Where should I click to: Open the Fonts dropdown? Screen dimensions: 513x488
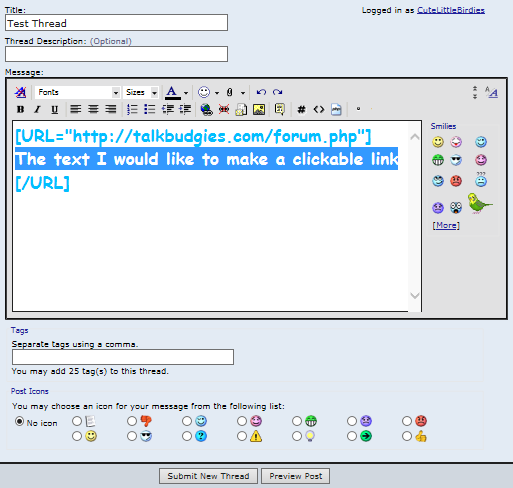click(77, 92)
